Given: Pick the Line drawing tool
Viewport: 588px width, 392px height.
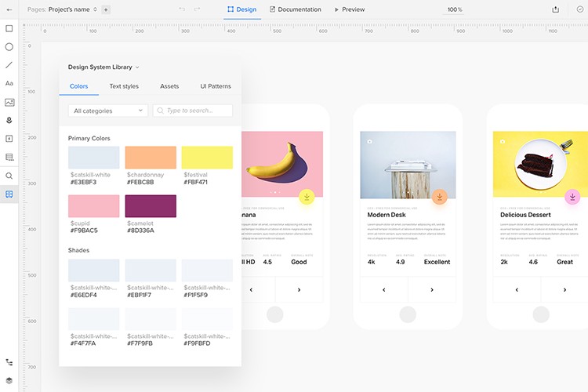Looking at the screenshot, I should click(x=9, y=65).
